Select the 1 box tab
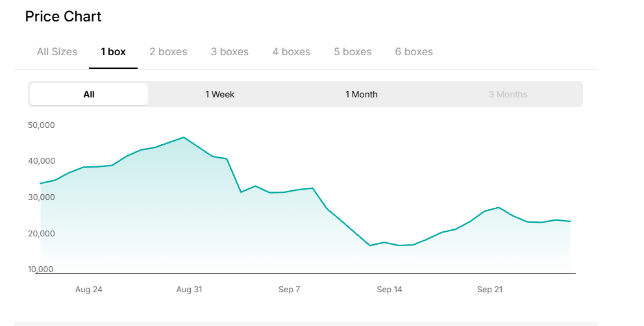This screenshot has height=326, width=644. point(114,52)
